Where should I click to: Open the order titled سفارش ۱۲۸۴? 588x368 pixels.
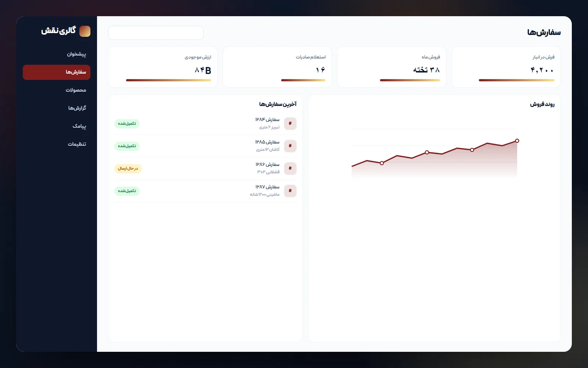tap(268, 120)
